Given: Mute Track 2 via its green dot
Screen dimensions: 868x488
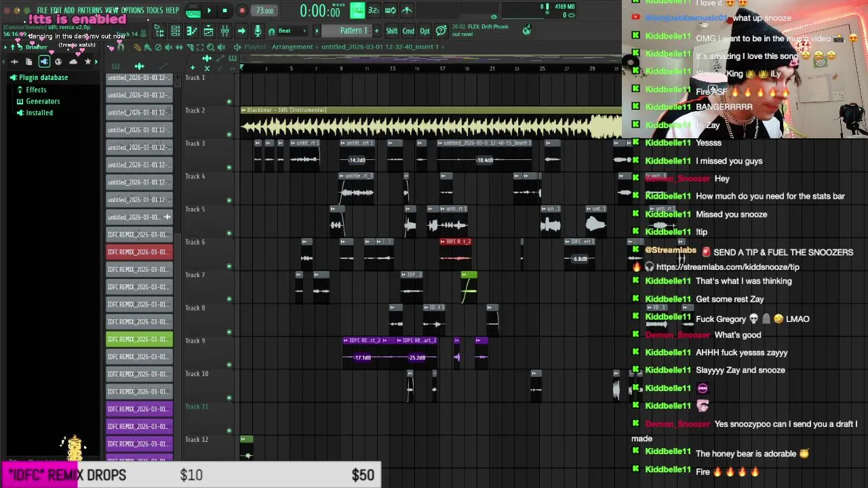Looking at the screenshot, I should [229, 134].
